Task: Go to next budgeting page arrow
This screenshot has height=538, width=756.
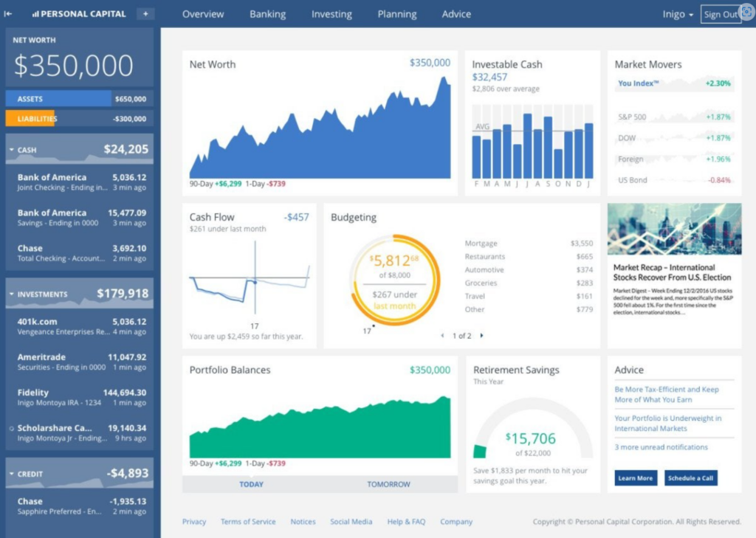Action: pos(481,336)
